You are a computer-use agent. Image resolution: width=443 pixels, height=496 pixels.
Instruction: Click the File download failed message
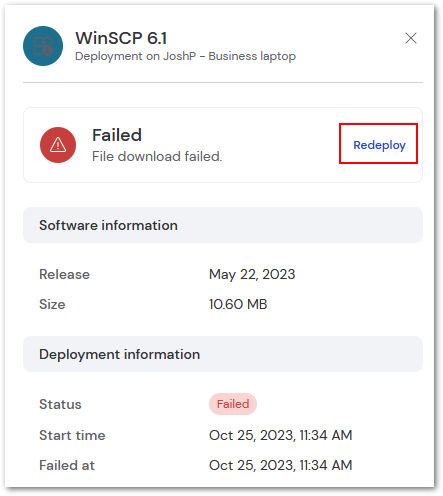click(x=157, y=156)
